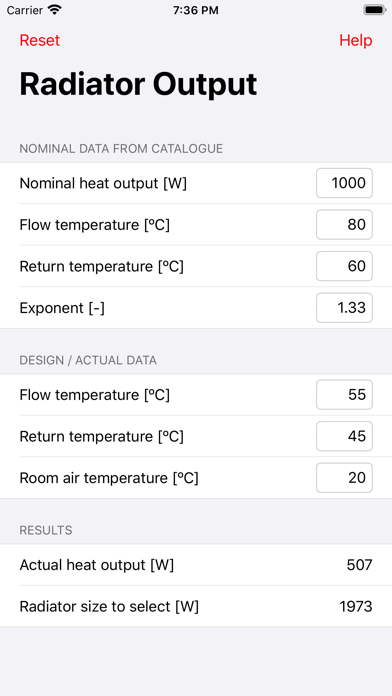Select design Flow temperature field showing 55
Screen dimensions: 392x696
344,395
